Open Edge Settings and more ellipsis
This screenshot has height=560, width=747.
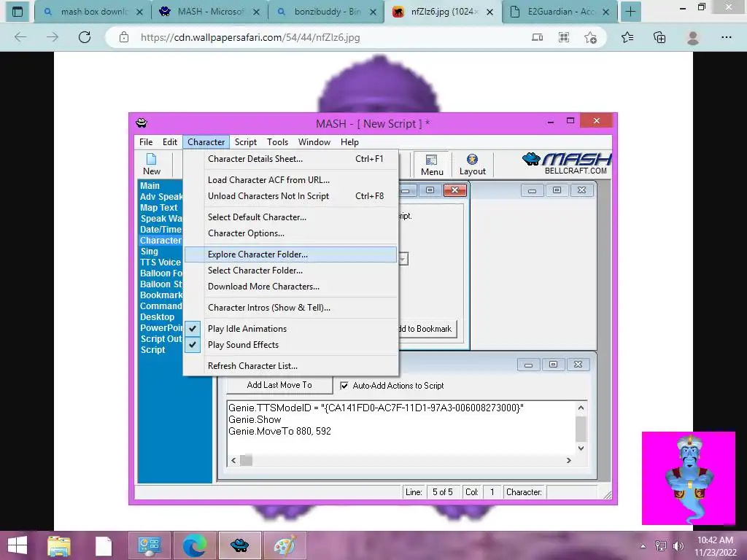726,37
